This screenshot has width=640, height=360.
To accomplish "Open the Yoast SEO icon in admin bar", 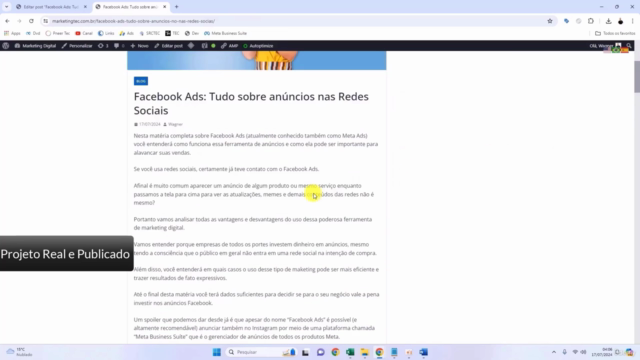I will [x=204, y=46].
